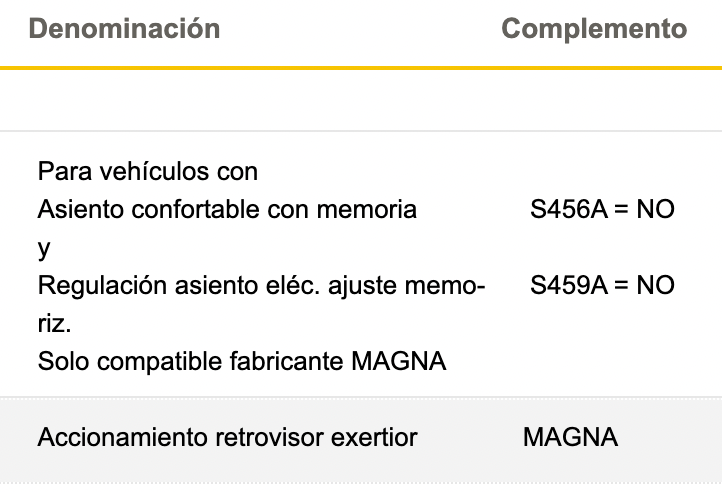Click "Regulación asiento eléc. ajuste memo-" line
The width and height of the screenshot is (722, 492).
262,286
